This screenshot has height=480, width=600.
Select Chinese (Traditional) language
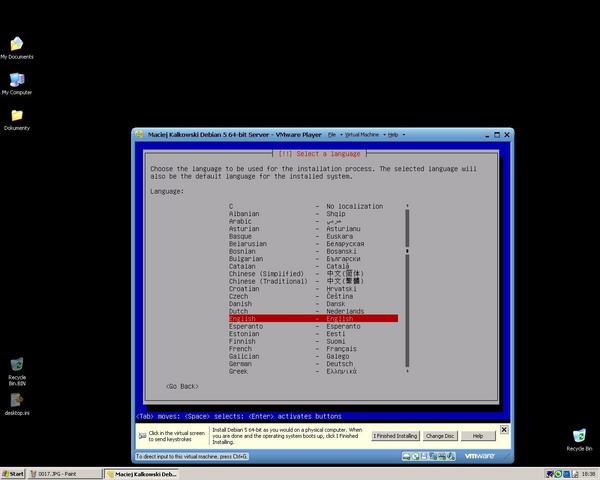[x=313, y=281]
